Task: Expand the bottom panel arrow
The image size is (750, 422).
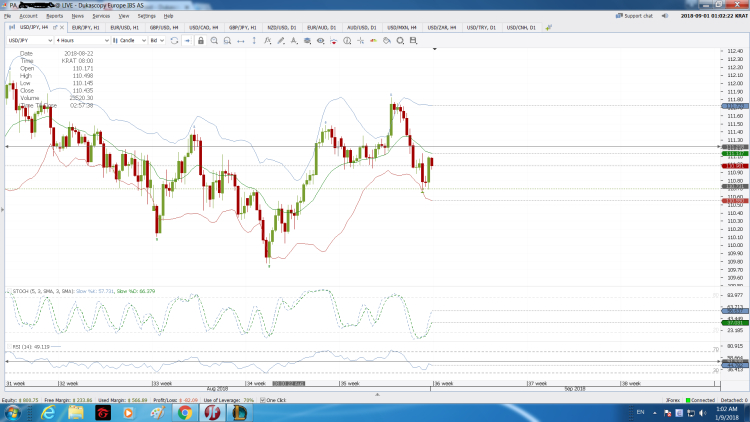Action: (x=377, y=395)
